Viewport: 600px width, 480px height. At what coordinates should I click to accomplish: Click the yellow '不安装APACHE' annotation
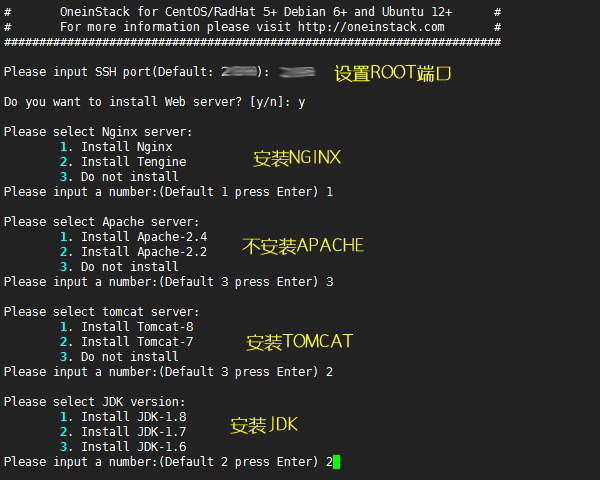(x=303, y=246)
